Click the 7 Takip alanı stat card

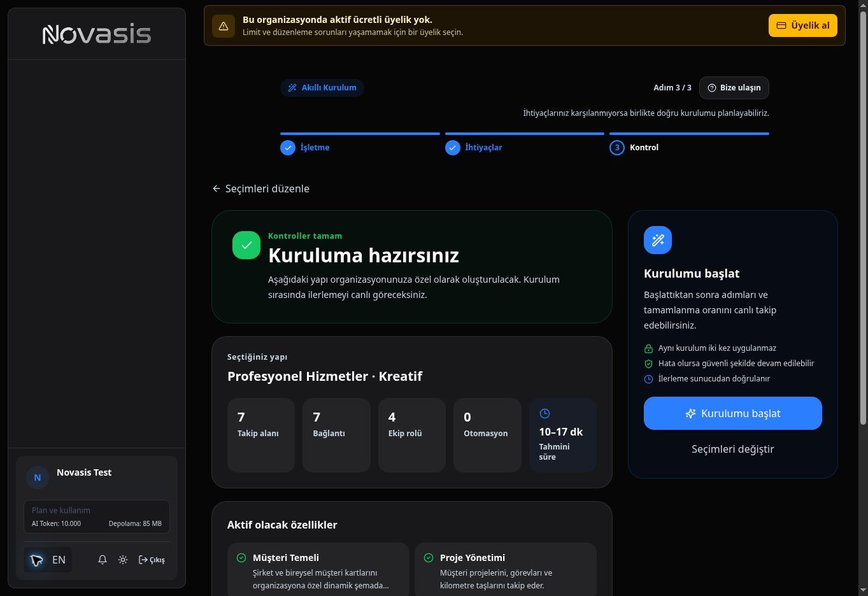coord(261,436)
